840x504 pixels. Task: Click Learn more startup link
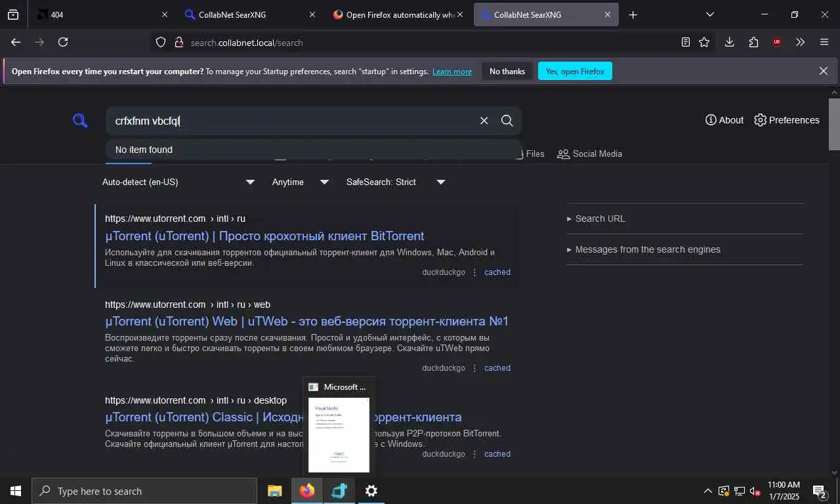452,72
